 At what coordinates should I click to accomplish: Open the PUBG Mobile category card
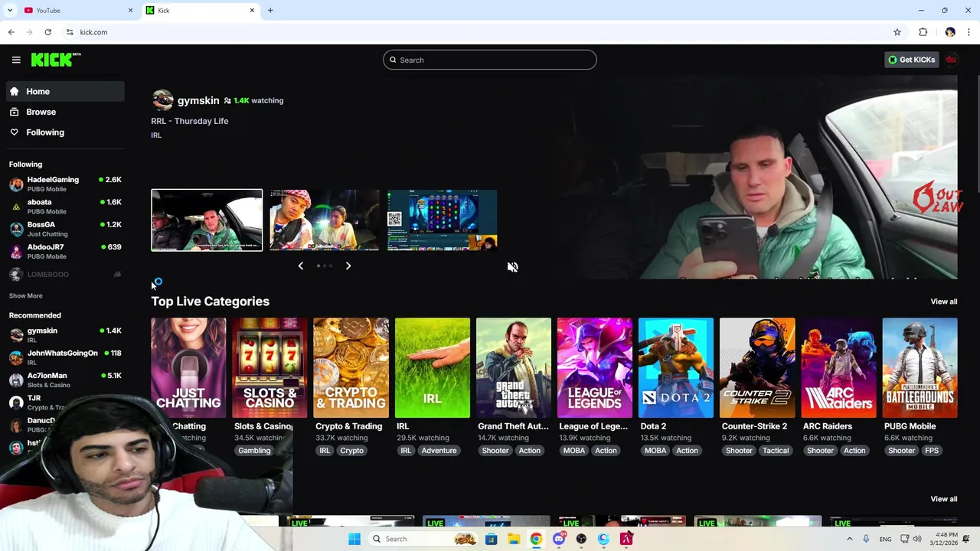click(x=920, y=368)
